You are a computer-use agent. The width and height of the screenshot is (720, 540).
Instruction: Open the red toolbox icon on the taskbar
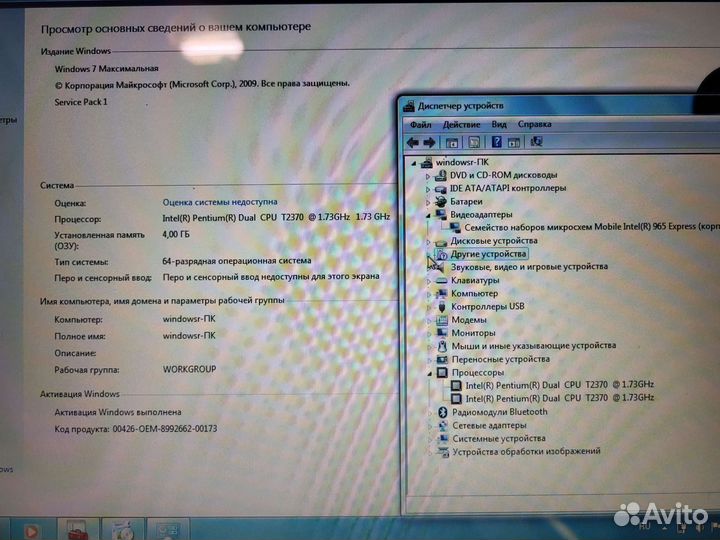[77, 530]
